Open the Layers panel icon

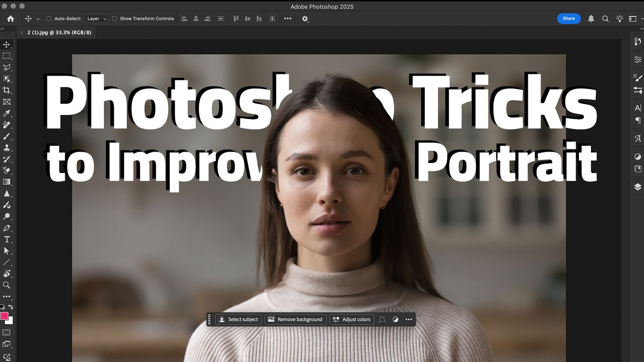[638, 187]
